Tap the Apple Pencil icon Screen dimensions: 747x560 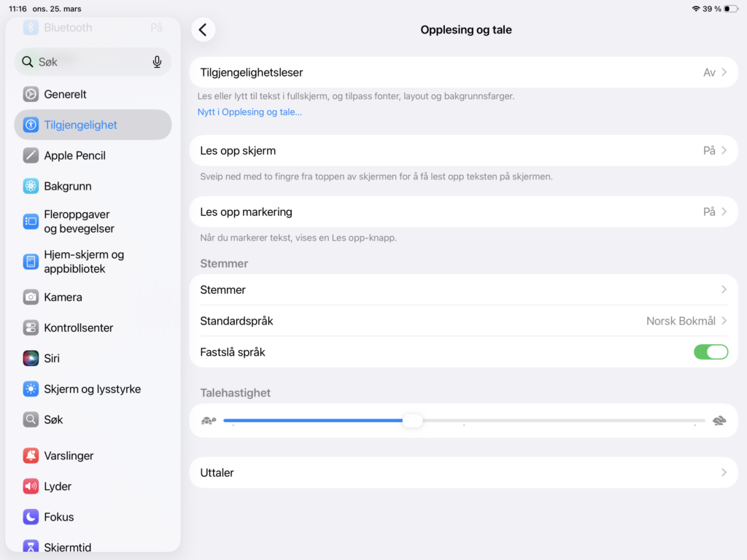point(31,155)
